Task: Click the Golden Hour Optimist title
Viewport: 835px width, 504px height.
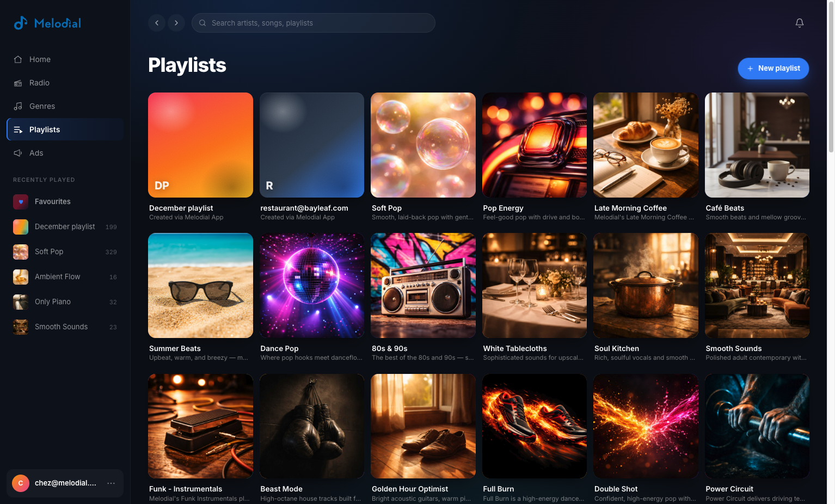Action: pyautogui.click(x=410, y=489)
